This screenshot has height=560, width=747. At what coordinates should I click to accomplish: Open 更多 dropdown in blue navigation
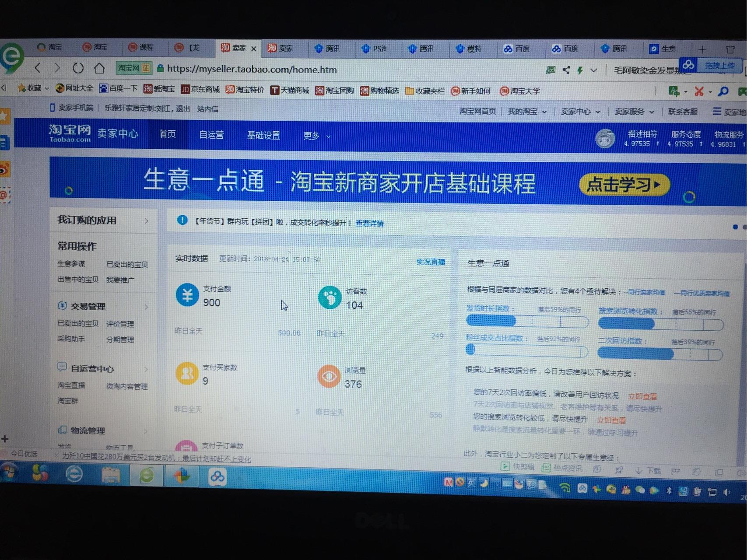point(316,136)
